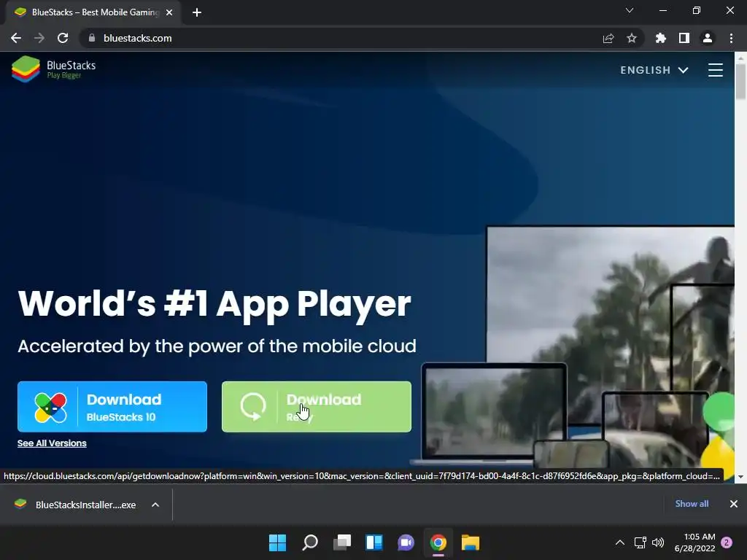This screenshot has height=560, width=747.
Task: Toggle Chrome side panel
Action: click(x=684, y=38)
